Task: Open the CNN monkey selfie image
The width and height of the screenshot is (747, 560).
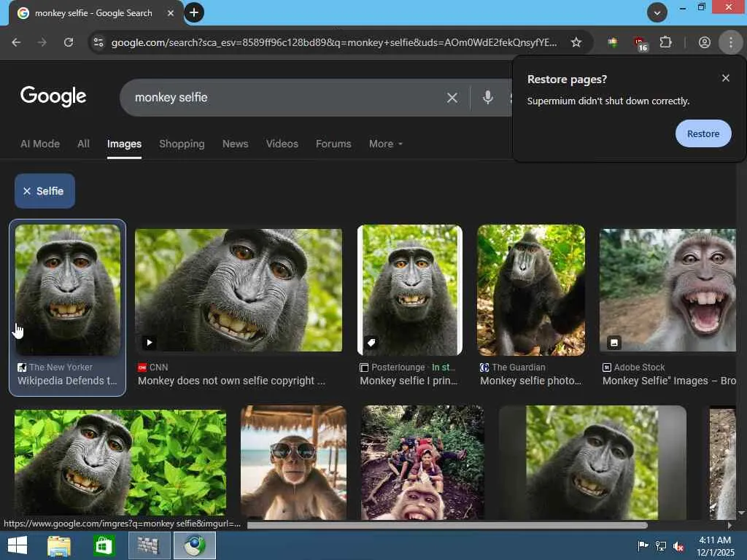Action: [x=239, y=290]
